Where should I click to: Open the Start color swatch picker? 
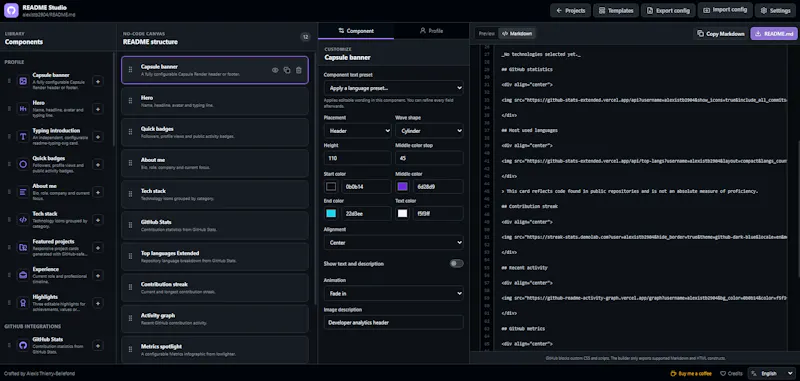click(331, 187)
